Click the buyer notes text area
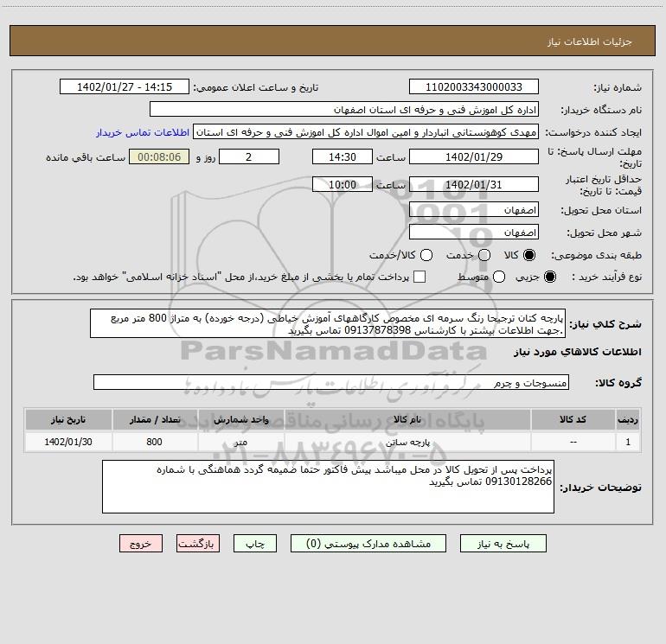The width and height of the screenshot is (666, 644). pos(328,487)
